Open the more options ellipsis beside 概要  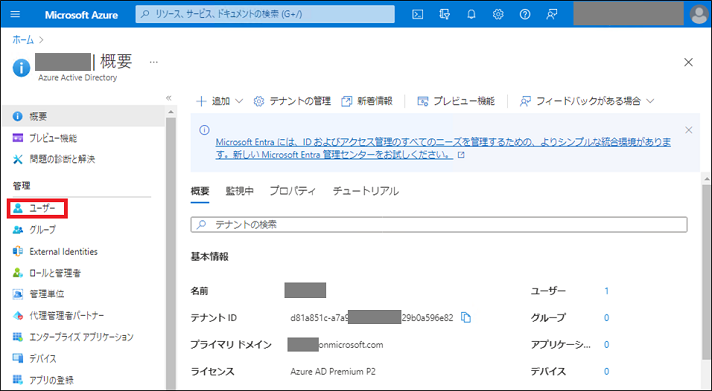[153, 62]
